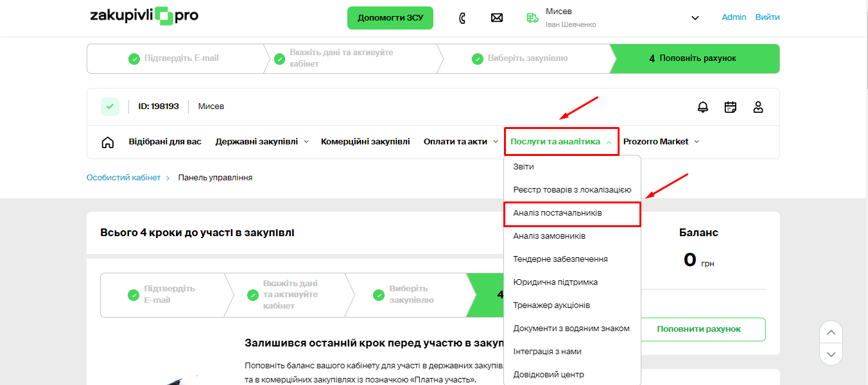The height and width of the screenshot is (385, 868).
Task: Click green verified checkmark badge near ID
Action: tap(110, 107)
